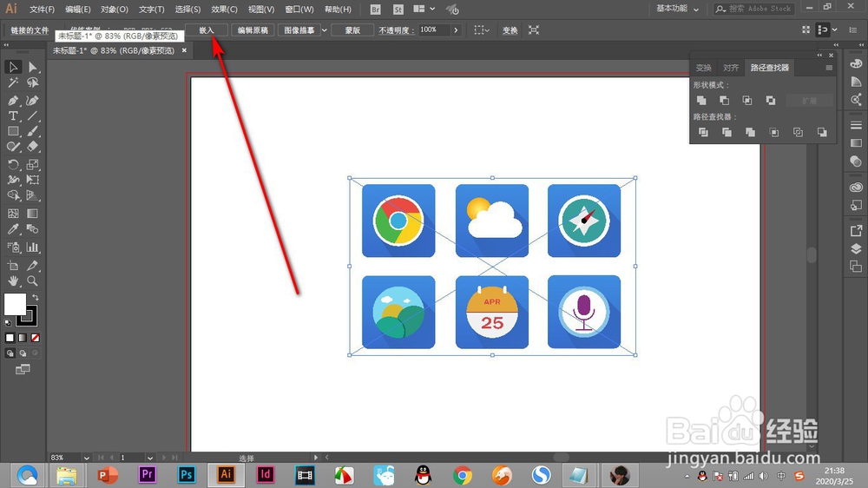This screenshot has width=868, height=488.
Task: Click the 嵌入 (Embed) button
Action: pos(207,30)
